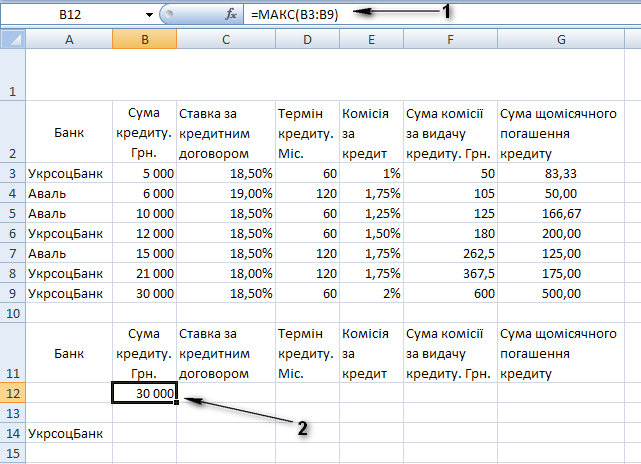Click cell C8 with 18,00%
The image size is (641, 464).
(x=226, y=273)
